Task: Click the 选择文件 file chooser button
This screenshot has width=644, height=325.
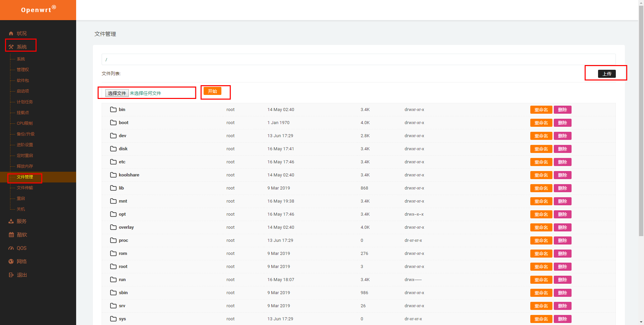Action: click(x=117, y=93)
